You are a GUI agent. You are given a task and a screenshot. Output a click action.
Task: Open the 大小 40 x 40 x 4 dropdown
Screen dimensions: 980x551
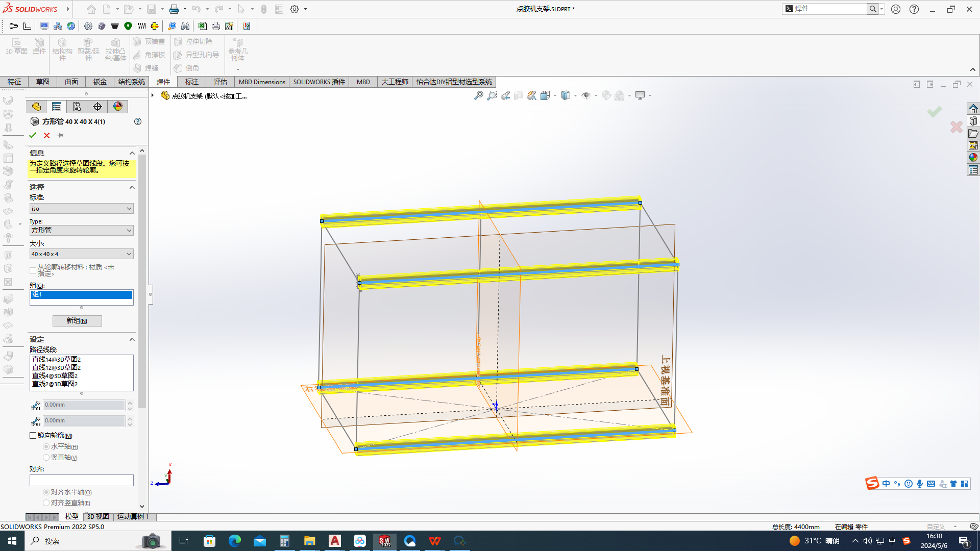(x=82, y=254)
